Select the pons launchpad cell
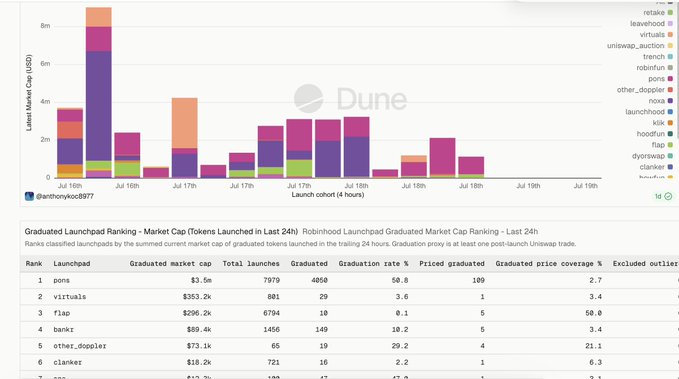679x379 pixels. [x=61, y=280]
